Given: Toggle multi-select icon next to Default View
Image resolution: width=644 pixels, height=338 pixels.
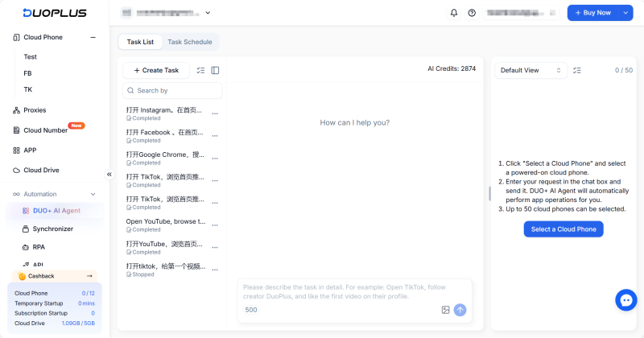Looking at the screenshot, I should pos(577,70).
